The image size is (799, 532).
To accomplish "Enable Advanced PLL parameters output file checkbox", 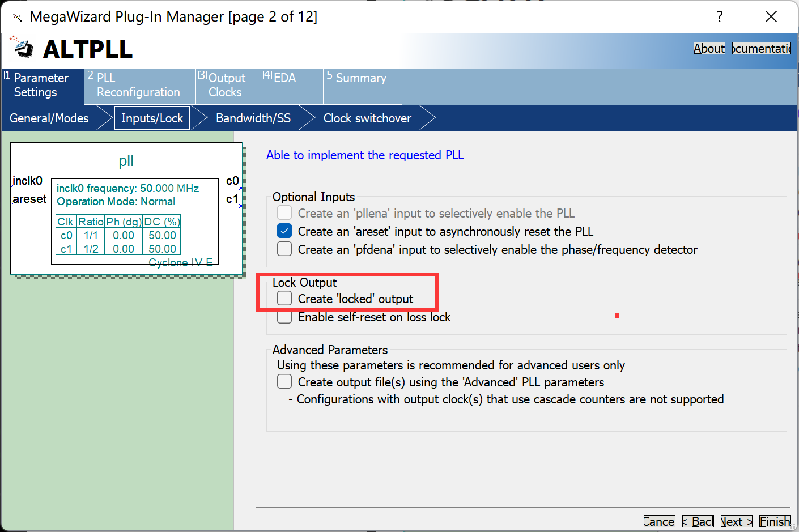I will coord(284,382).
